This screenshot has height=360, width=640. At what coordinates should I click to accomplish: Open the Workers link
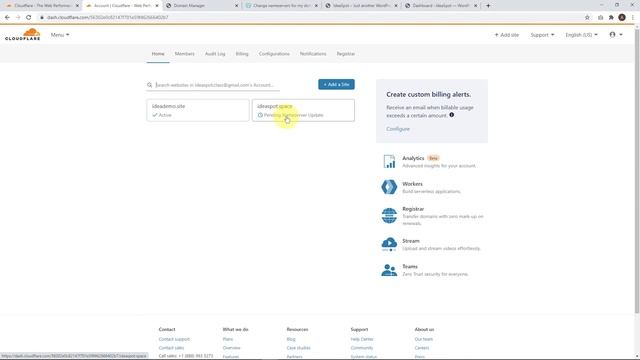(412, 184)
